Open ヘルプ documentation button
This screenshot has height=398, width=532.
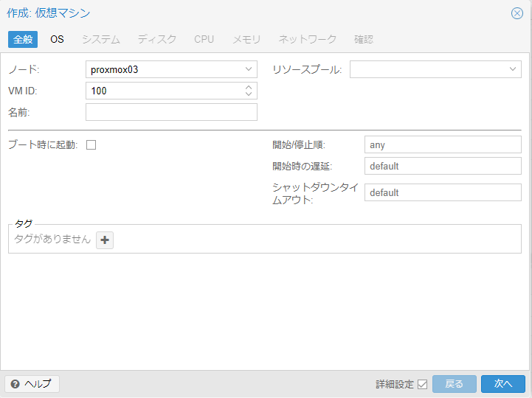(32, 384)
